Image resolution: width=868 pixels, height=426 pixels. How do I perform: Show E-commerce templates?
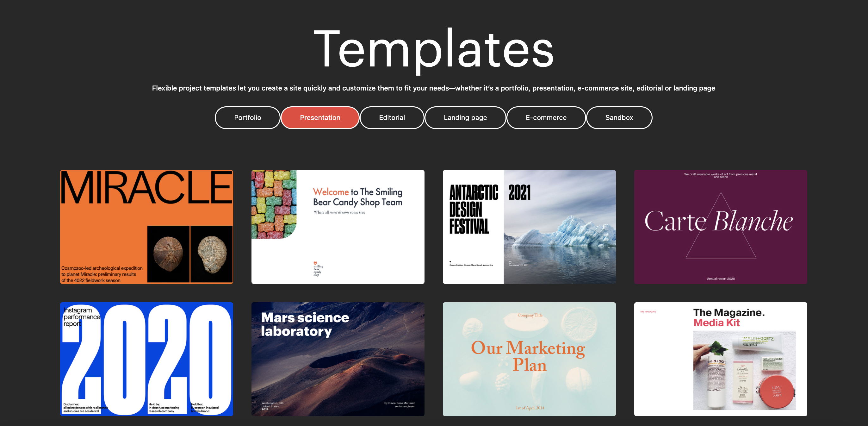546,118
